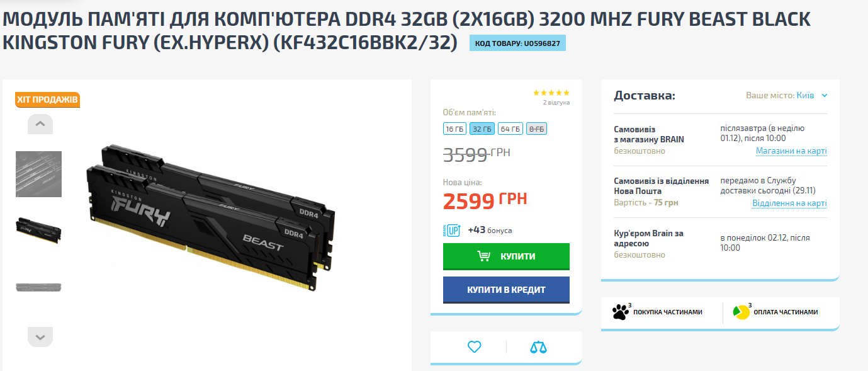Open Магазини на карті link
Screen dimensions: 868x371
(x=791, y=151)
